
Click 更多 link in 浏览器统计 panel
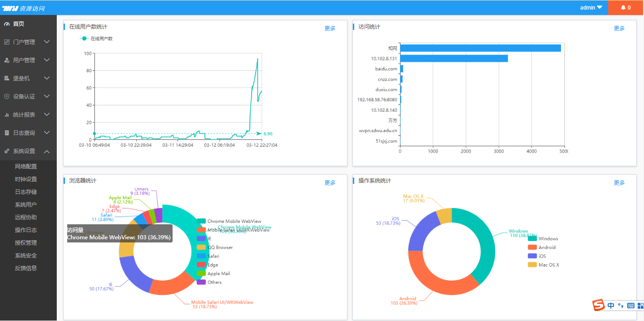pyautogui.click(x=330, y=183)
